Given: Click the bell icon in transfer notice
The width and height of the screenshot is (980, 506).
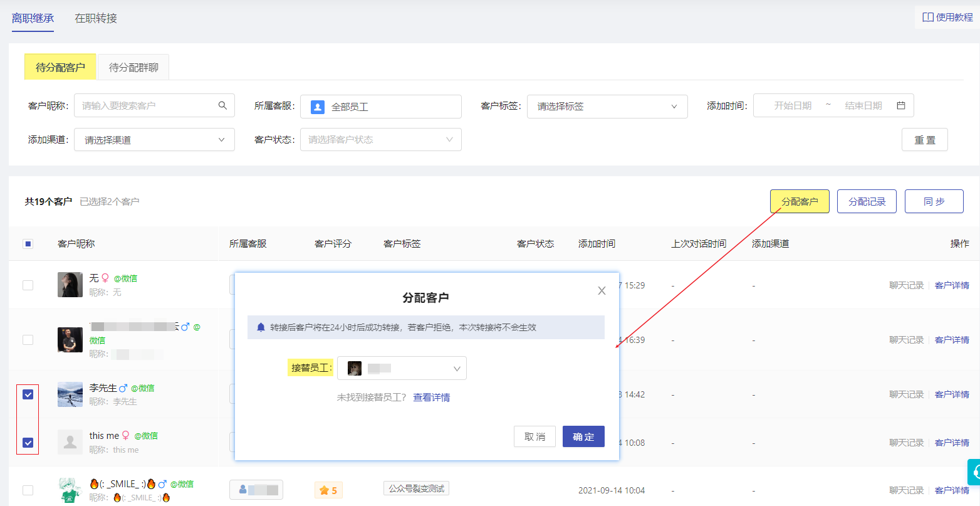Looking at the screenshot, I should click(x=261, y=327).
